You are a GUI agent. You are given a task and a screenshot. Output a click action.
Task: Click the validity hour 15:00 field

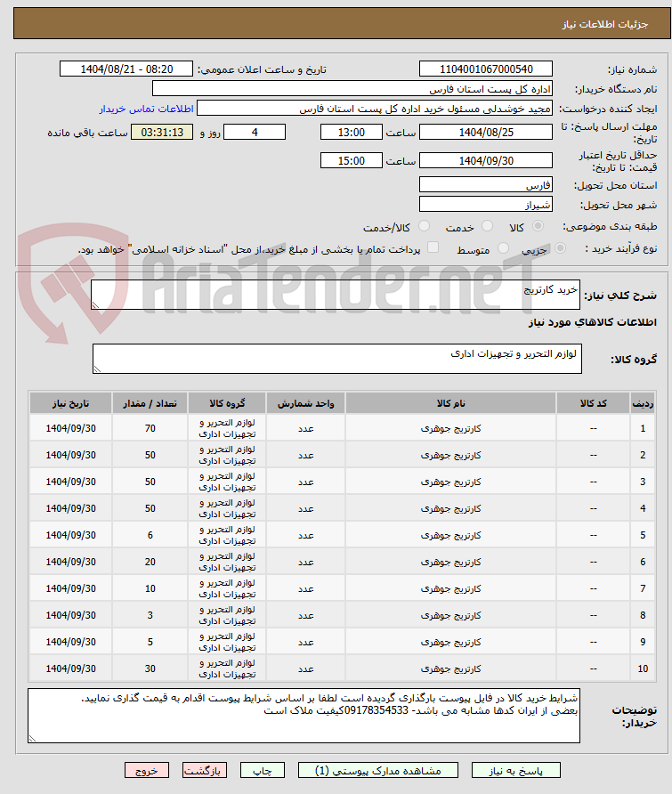pos(351,160)
